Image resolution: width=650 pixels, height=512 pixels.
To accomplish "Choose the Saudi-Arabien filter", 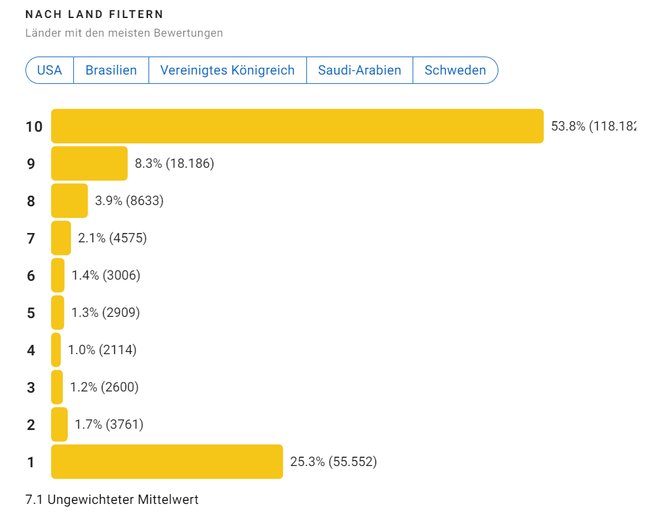I will 359,71.
